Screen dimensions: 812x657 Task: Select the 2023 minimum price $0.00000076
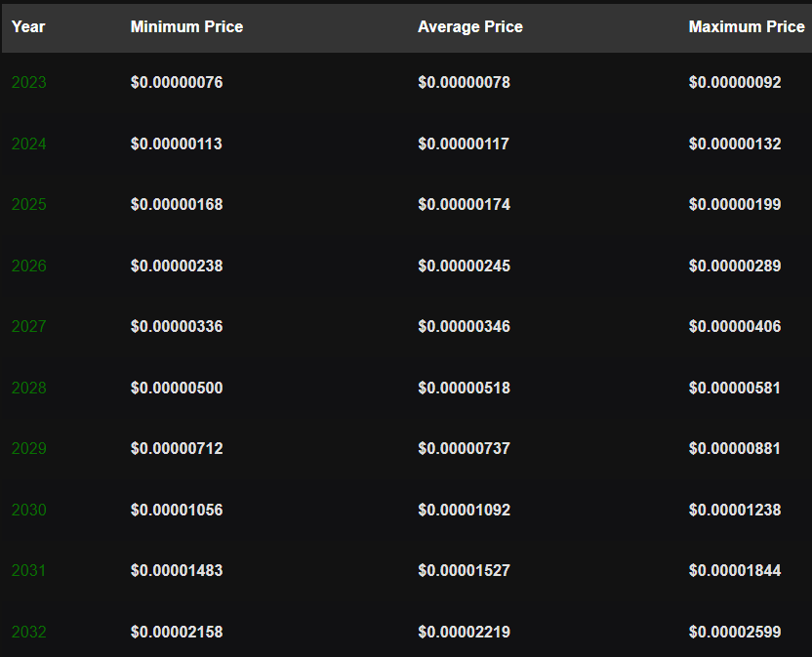(177, 82)
